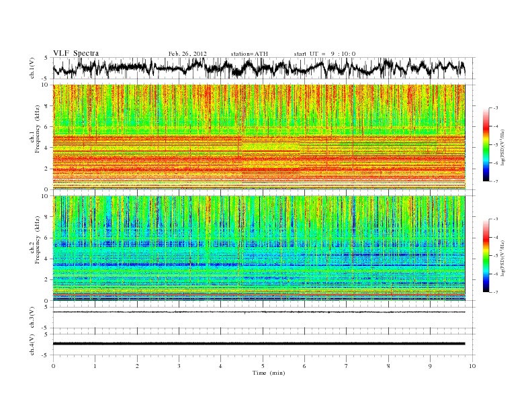The width and height of the screenshot is (532, 411).
Task: Click the time axis end tick label "10"
Action: click(472, 366)
